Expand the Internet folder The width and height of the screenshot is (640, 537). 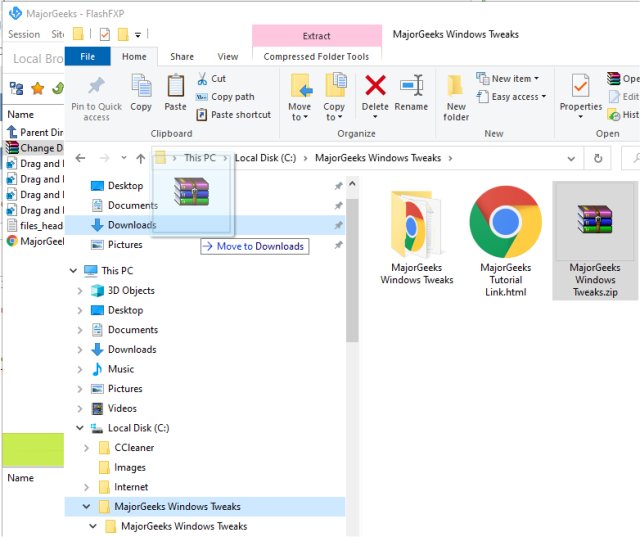[x=86, y=487]
